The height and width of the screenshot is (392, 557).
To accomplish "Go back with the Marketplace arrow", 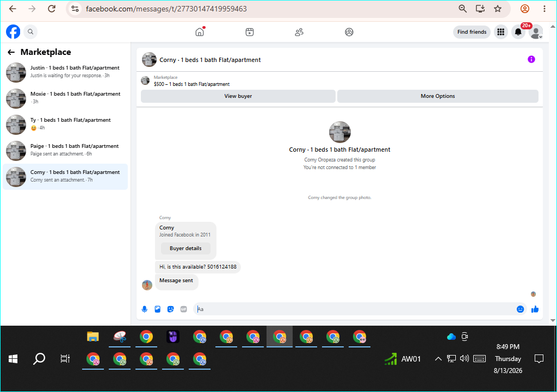I will [11, 52].
